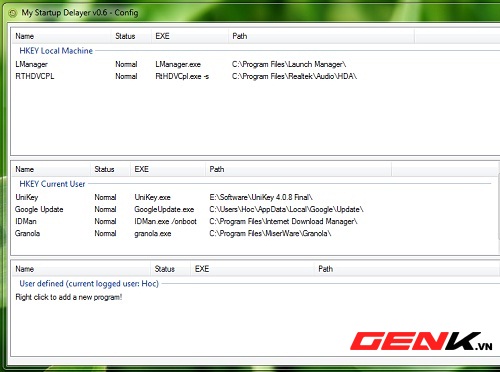Click path of Internet Download Manager

point(283,221)
